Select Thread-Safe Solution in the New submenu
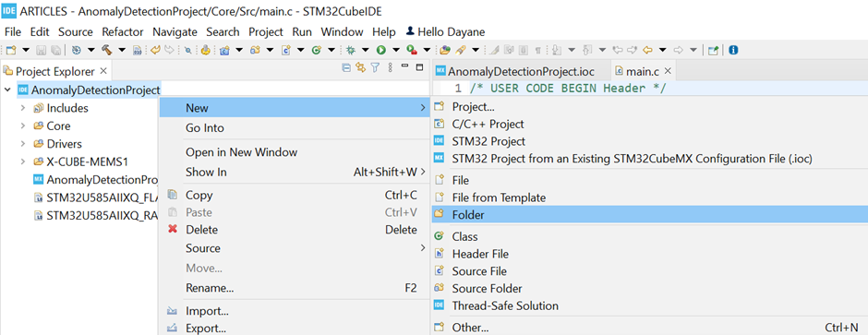868x335 pixels. click(649, 305)
